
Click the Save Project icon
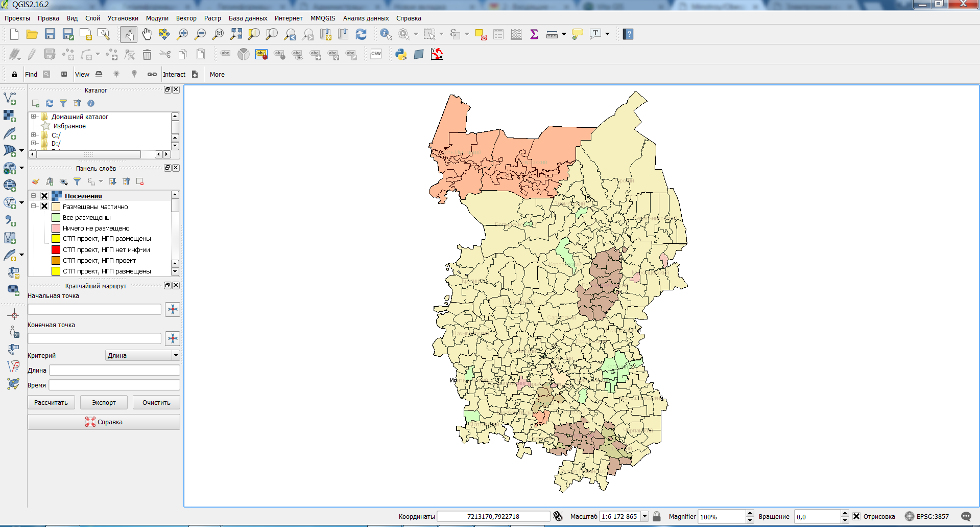pyautogui.click(x=50, y=34)
